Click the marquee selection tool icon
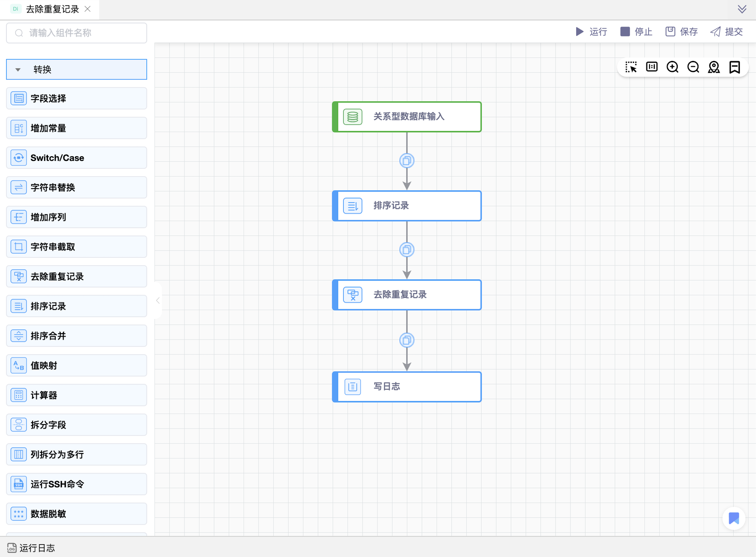Image resolution: width=756 pixels, height=557 pixels. click(631, 67)
